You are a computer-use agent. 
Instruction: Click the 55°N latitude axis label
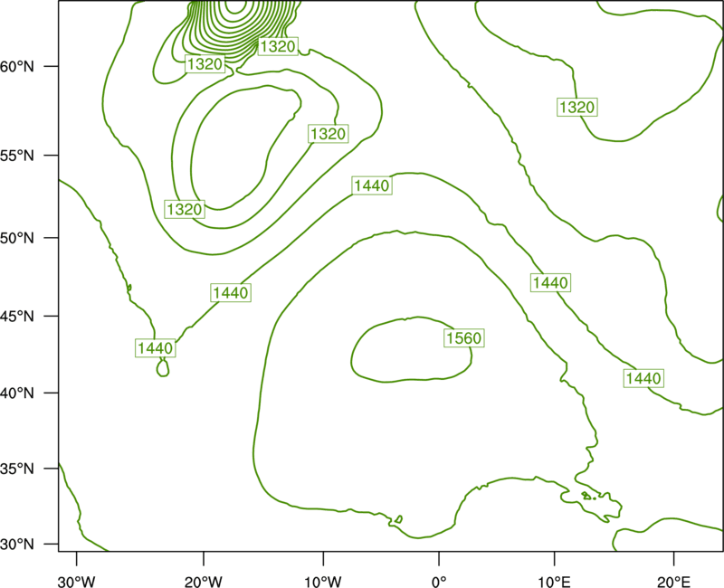pyautogui.click(x=17, y=156)
